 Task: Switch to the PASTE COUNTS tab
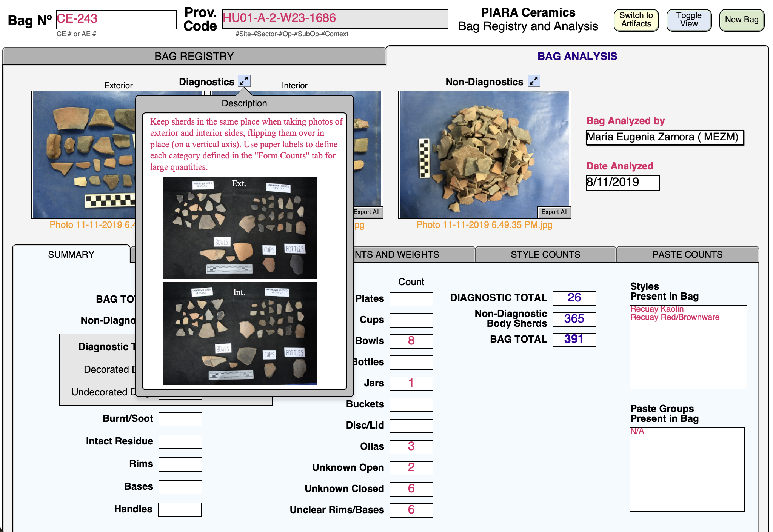tap(687, 255)
